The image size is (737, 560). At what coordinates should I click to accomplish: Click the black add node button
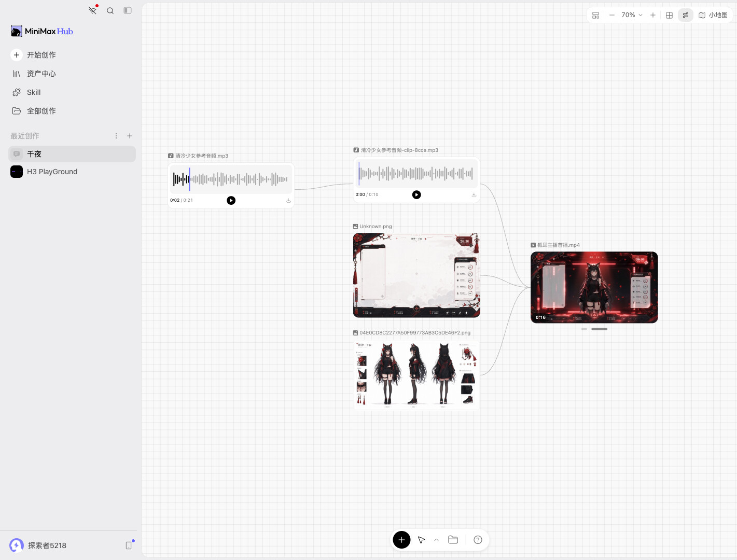pos(401,540)
